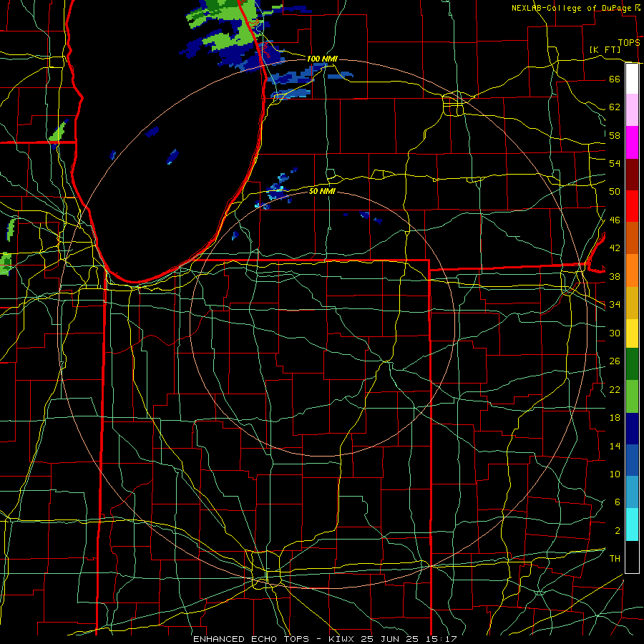Click the dark red (maroon) legend swatch
Viewport: 644px width, 644px height.
(632, 175)
